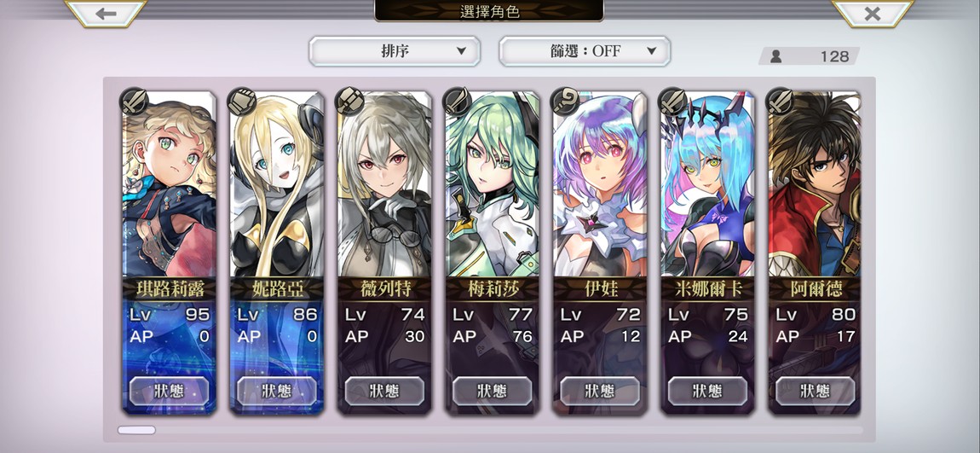View 狀態 status of 阿爾德
This screenshot has width=980, height=453.
(x=815, y=391)
